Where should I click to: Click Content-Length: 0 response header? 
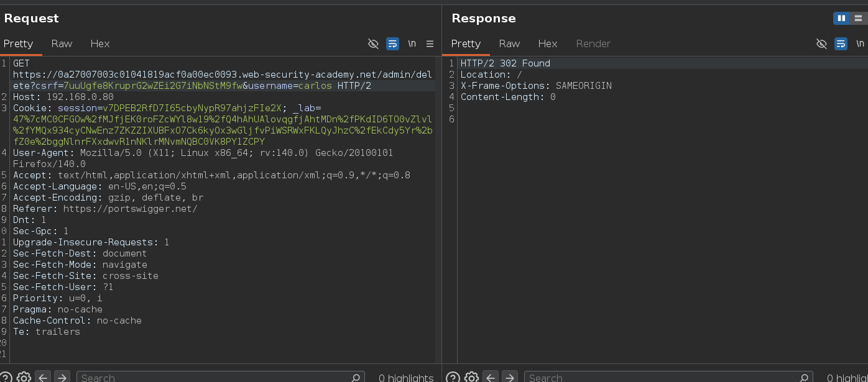[x=508, y=97]
